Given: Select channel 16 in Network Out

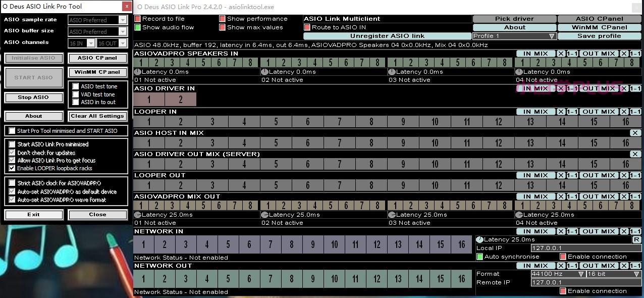Looking at the screenshot, I should (461, 279).
